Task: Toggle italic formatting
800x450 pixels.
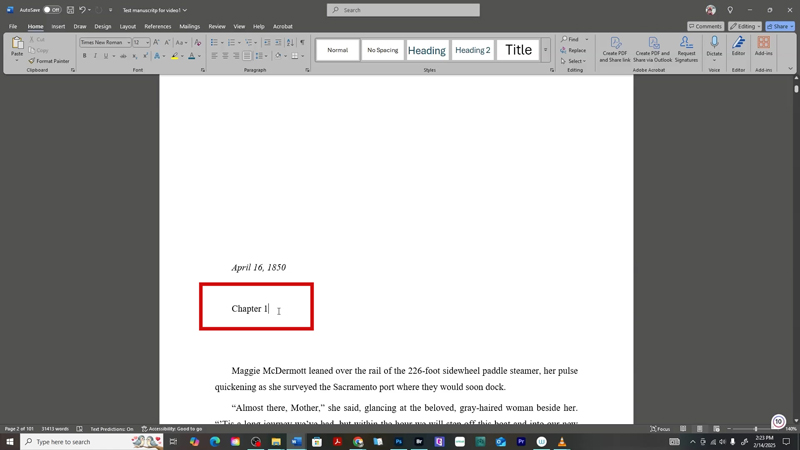Action: coord(95,56)
